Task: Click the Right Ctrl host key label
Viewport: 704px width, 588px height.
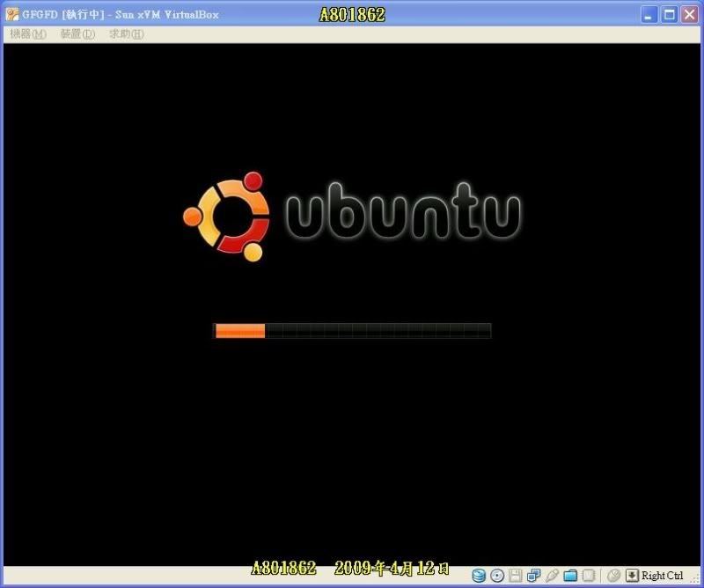Action: pos(663,576)
